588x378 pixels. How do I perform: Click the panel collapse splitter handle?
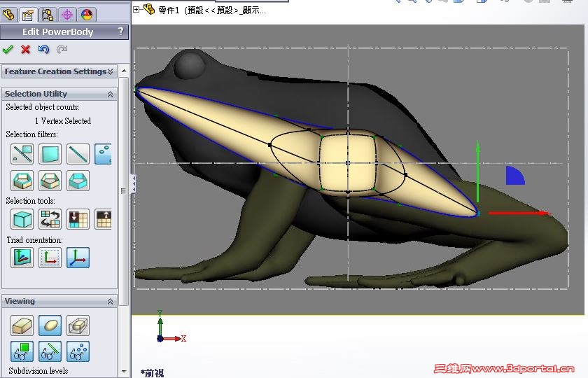[x=134, y=183]
